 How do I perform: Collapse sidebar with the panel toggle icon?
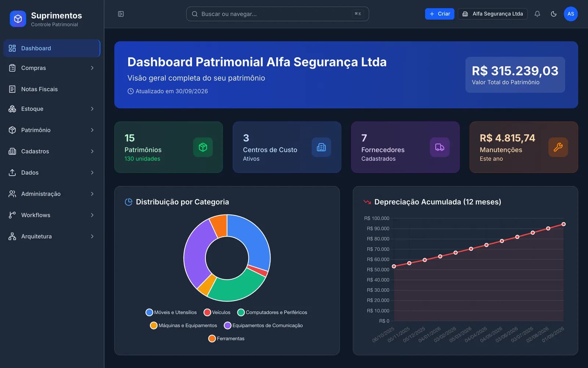121,14
